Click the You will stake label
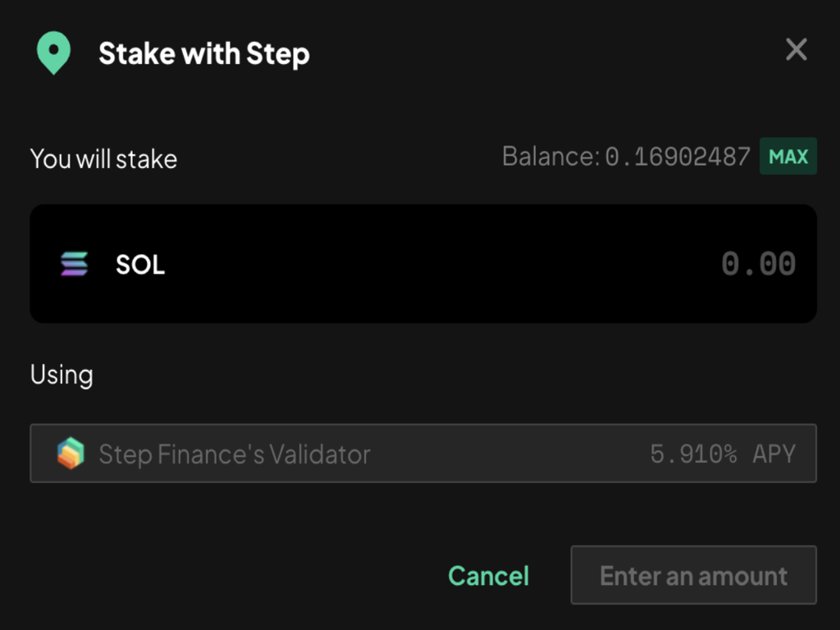Image resolution: width=840 pixels, height=630 pixels. coord(103,158)
